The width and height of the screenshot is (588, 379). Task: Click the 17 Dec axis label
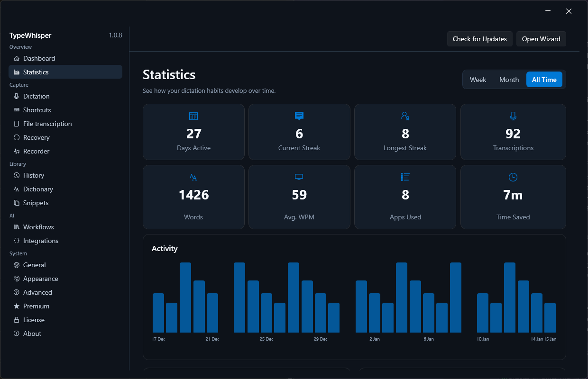158,339
